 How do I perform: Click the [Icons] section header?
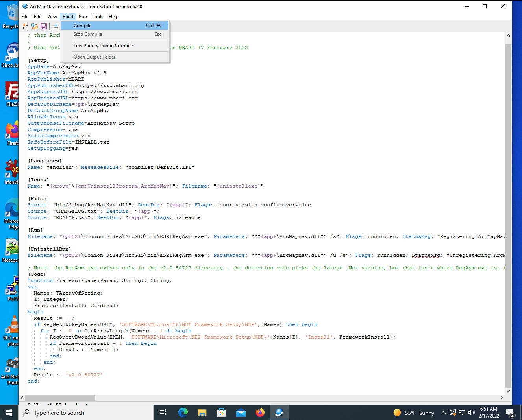(38, 180)
